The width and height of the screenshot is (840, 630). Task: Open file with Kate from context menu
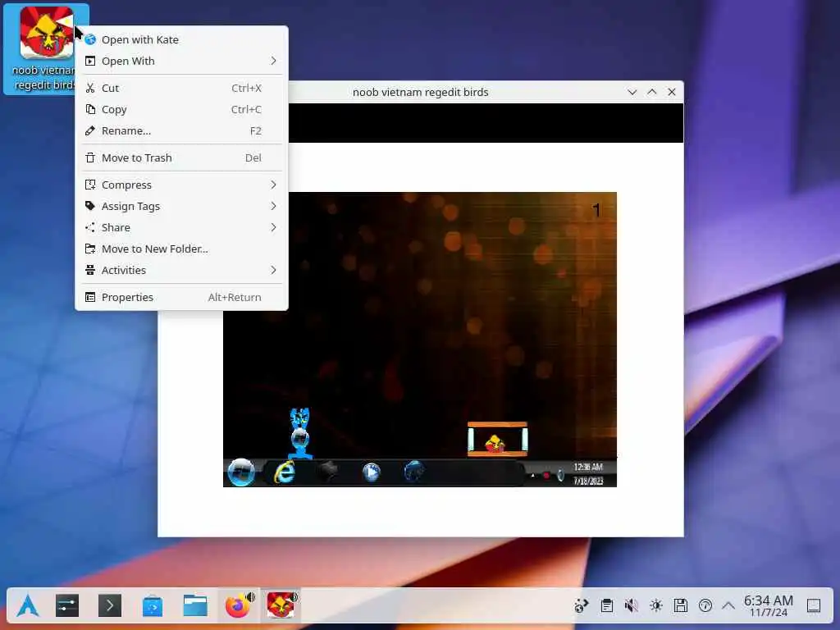click(x=181, y=39)
